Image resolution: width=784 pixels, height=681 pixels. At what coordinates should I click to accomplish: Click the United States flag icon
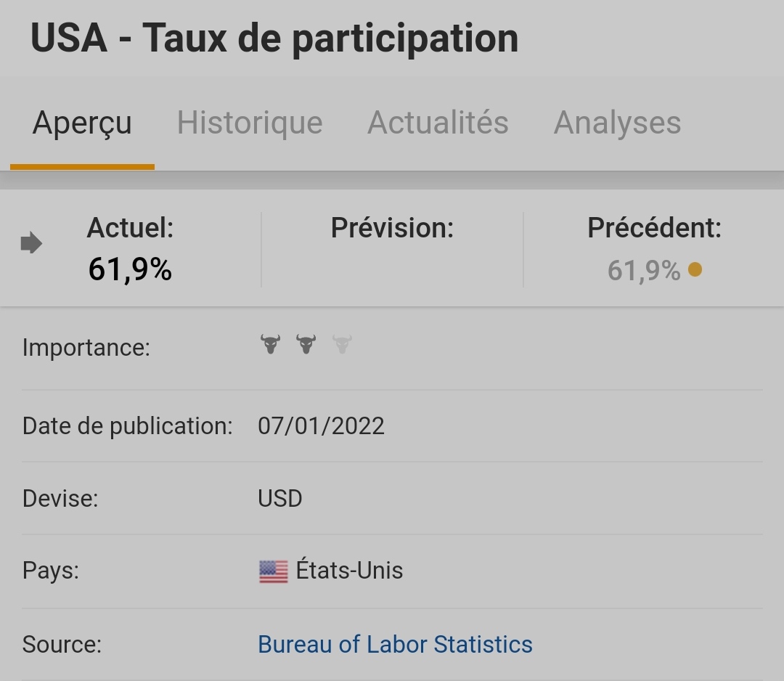click(273, 571)
